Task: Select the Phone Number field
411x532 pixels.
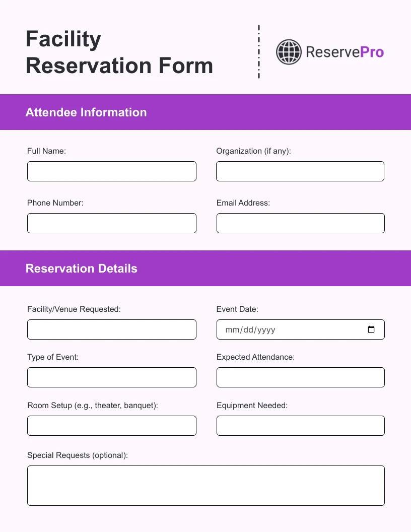Action: tap(111, 223)
